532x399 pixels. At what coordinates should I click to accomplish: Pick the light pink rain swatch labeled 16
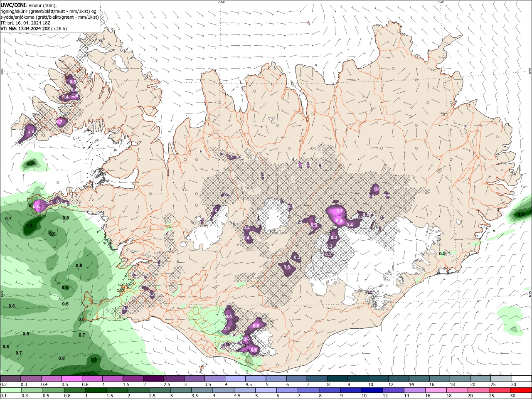pyautogui.click(x=436, y=390)
